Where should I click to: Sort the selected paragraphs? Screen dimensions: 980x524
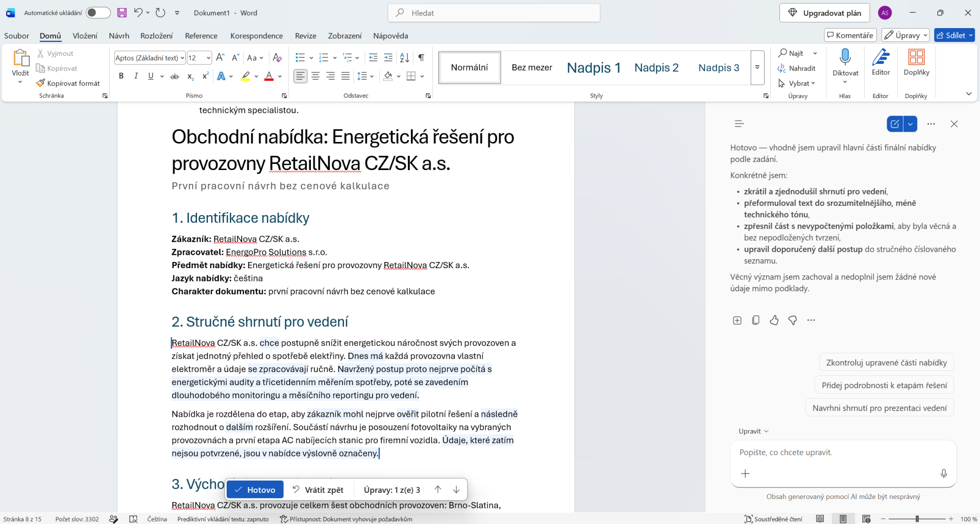coord(404,57)
